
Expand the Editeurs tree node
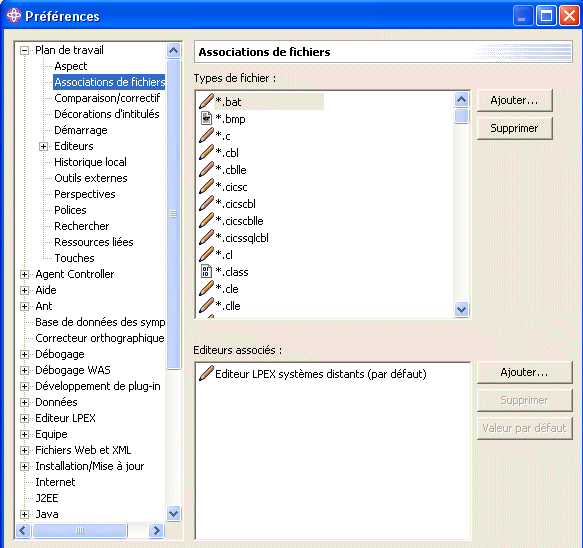44,146
